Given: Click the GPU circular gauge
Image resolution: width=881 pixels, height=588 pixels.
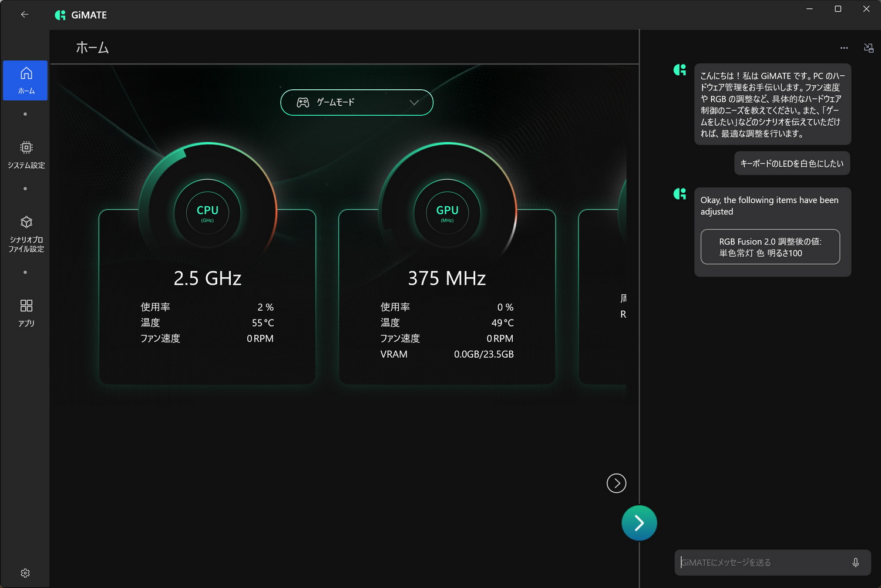Looking at the screenshot, I should [447, 213].
